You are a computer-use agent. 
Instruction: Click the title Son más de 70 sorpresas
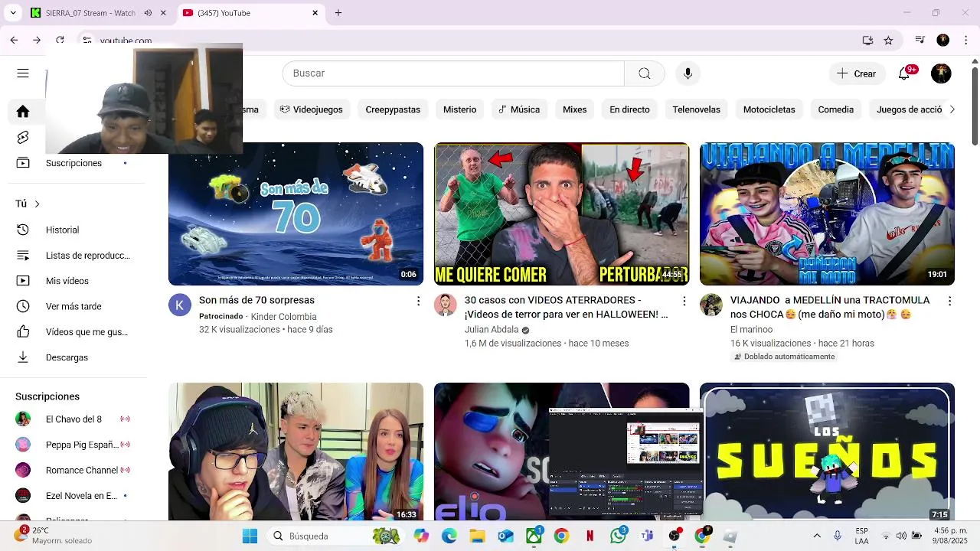coord(256,300)
